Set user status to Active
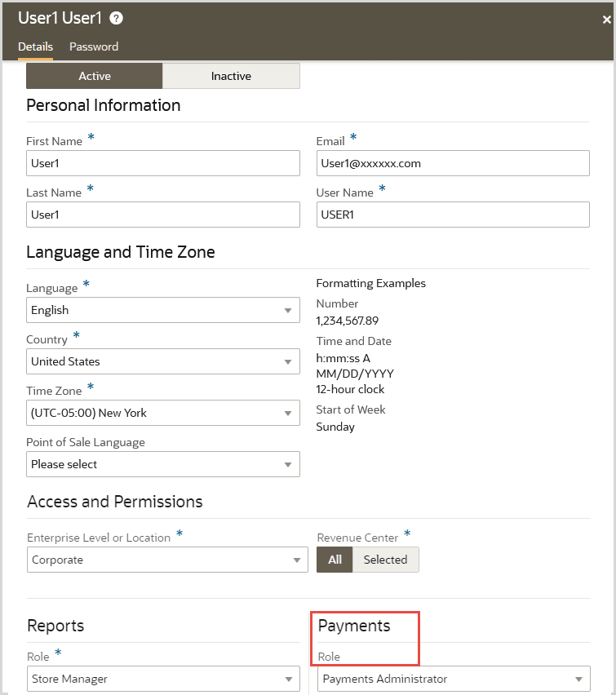Screen dimensions: 616x695 click(95, 76)
